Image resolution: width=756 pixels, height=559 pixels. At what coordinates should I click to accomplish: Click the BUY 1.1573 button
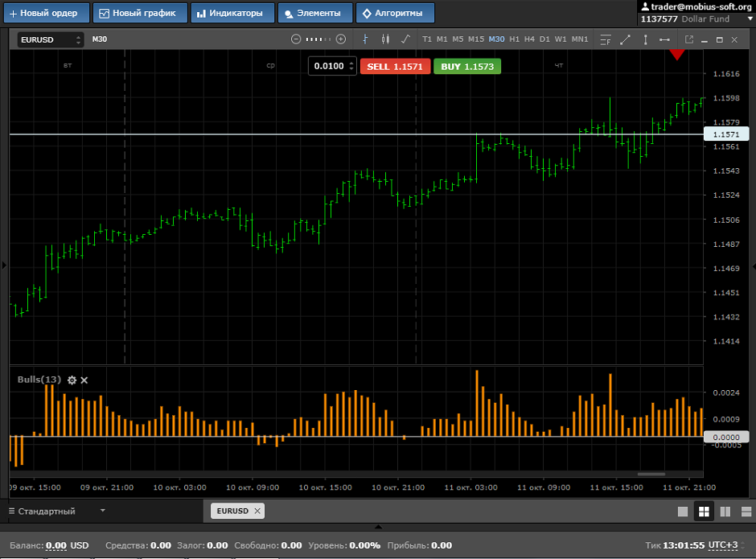(467, 67)
